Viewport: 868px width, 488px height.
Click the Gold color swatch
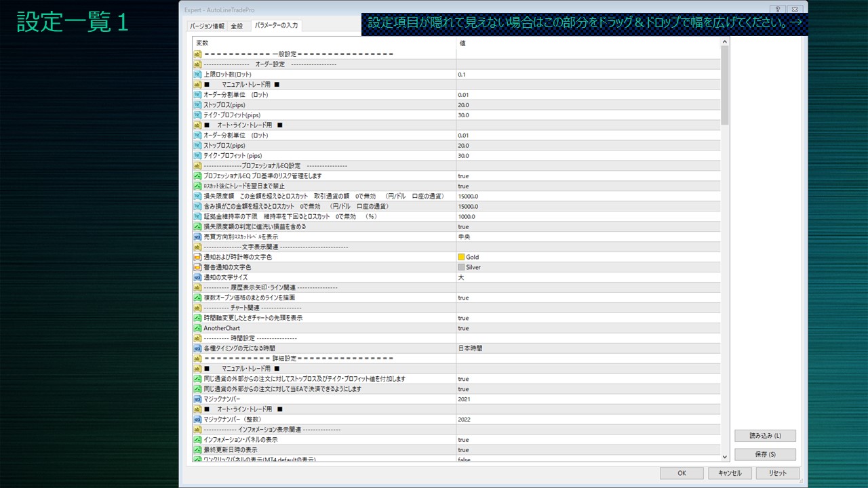(461, 258)
